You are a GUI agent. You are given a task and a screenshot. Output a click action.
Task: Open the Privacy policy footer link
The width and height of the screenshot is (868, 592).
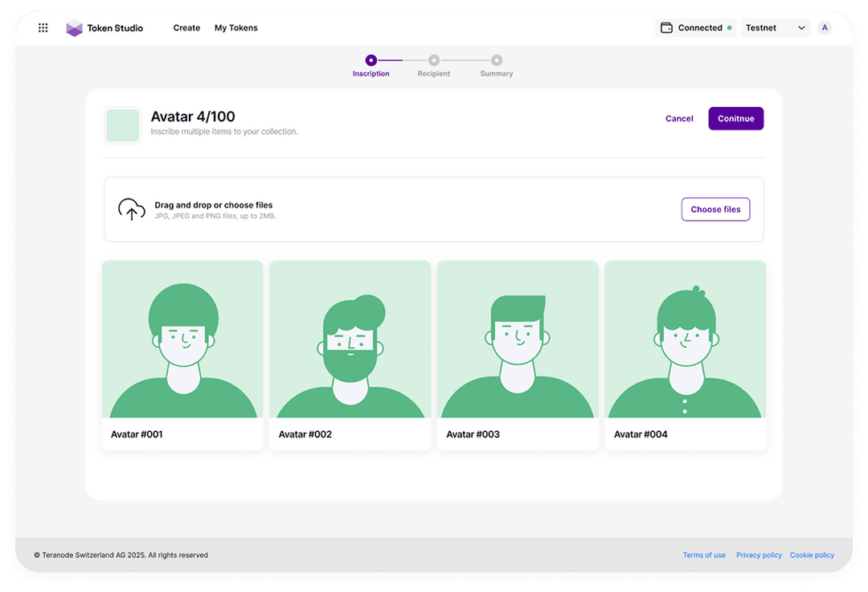pos(759,555)
